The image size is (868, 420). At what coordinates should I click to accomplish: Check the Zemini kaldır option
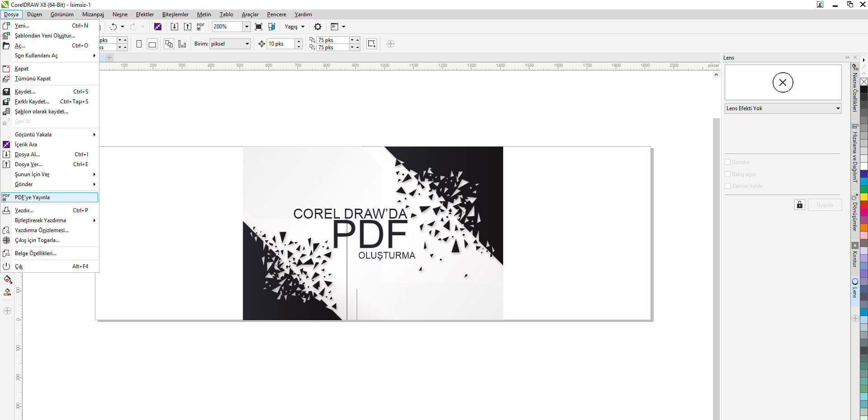(727, 186)
